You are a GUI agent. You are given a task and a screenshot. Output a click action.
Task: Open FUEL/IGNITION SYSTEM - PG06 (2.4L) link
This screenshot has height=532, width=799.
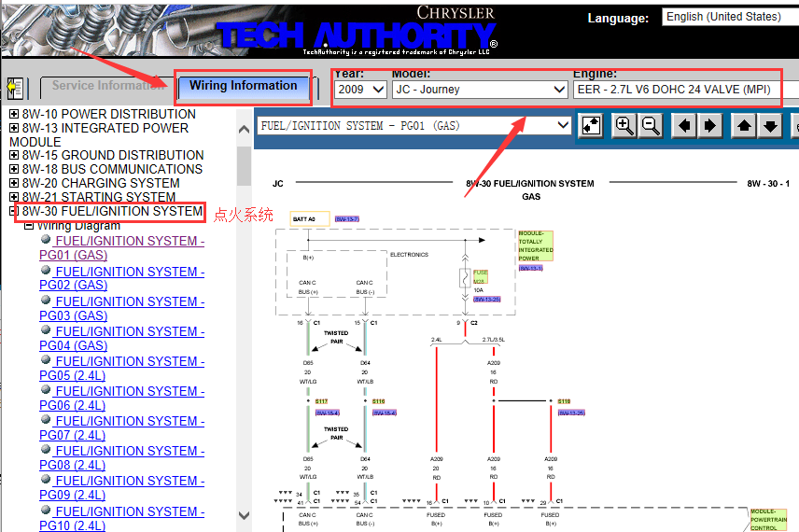[x=121, y=398]
